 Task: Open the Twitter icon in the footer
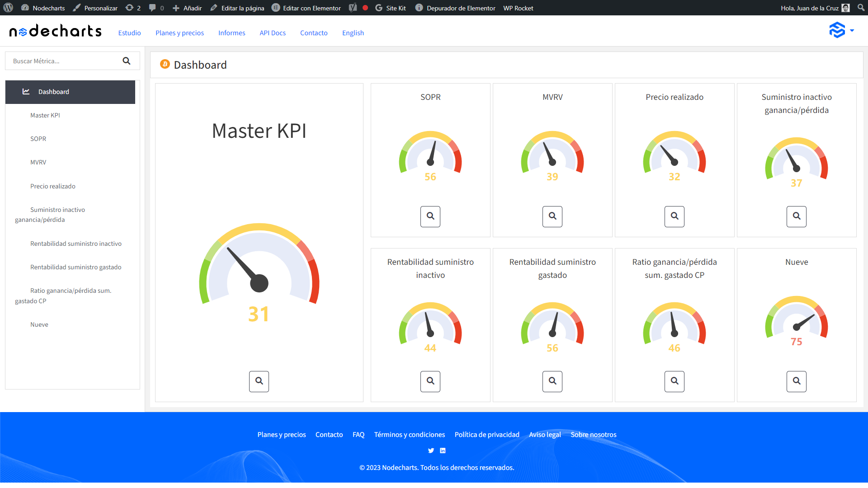[431, 450]
